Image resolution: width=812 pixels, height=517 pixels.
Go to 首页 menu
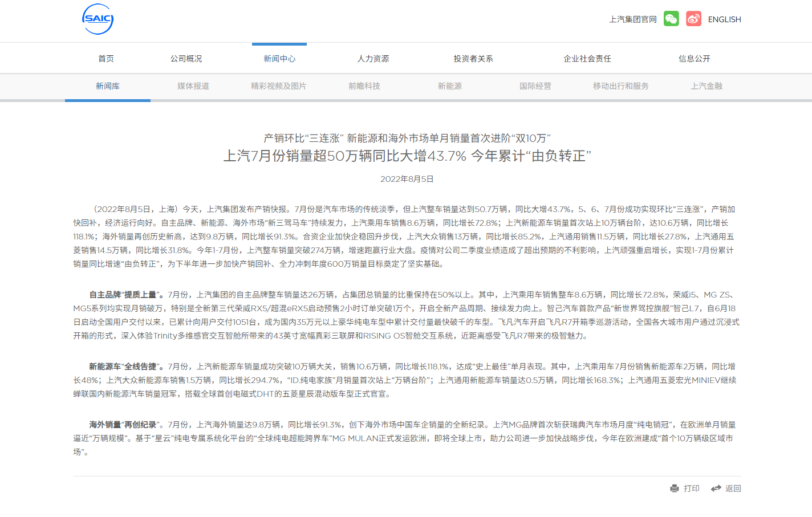[x=106, y=59]
